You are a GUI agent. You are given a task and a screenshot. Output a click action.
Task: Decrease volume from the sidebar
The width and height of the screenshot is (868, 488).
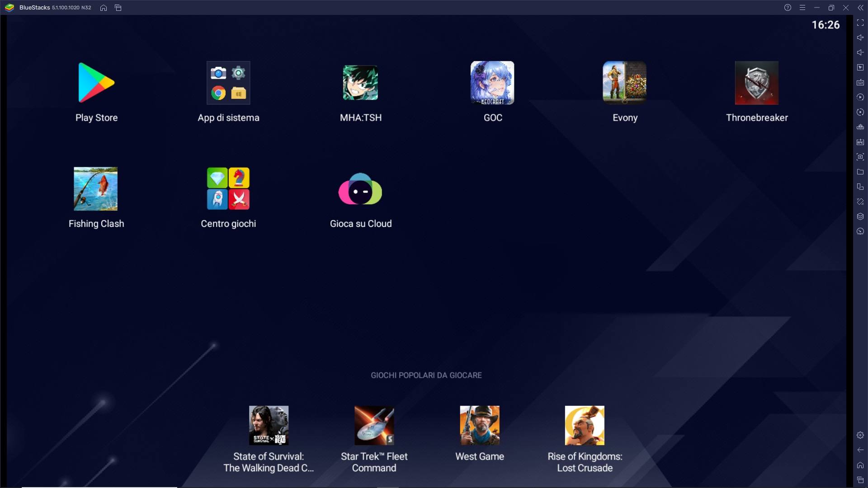pyautogui.click(x=860, y=52)
